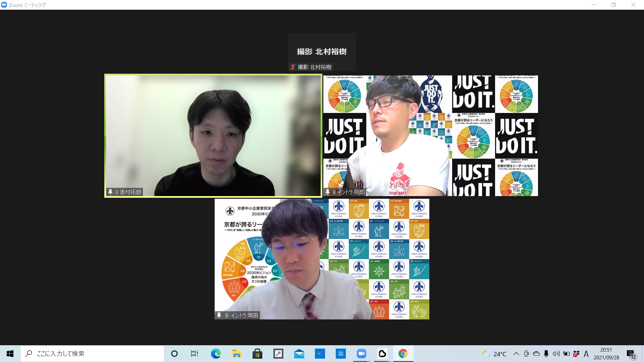Open the blue bird app icon on taskbar
644x362 pixels.
(x=320, y=354)
